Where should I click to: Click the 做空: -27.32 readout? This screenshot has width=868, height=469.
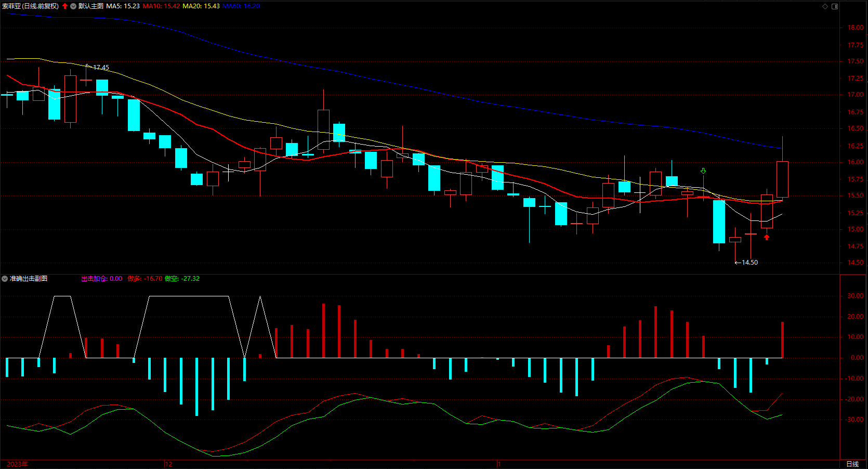click(x=182, y=279)
